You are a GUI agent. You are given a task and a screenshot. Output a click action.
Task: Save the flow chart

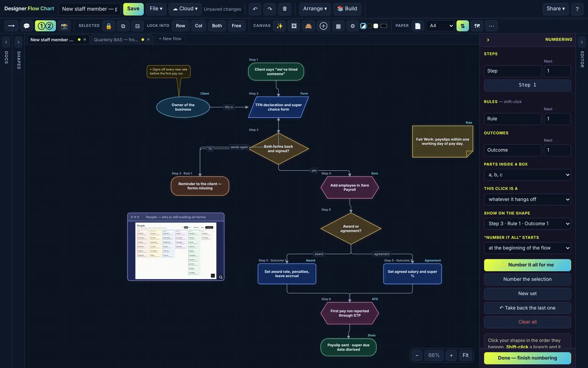coord(133,9)
